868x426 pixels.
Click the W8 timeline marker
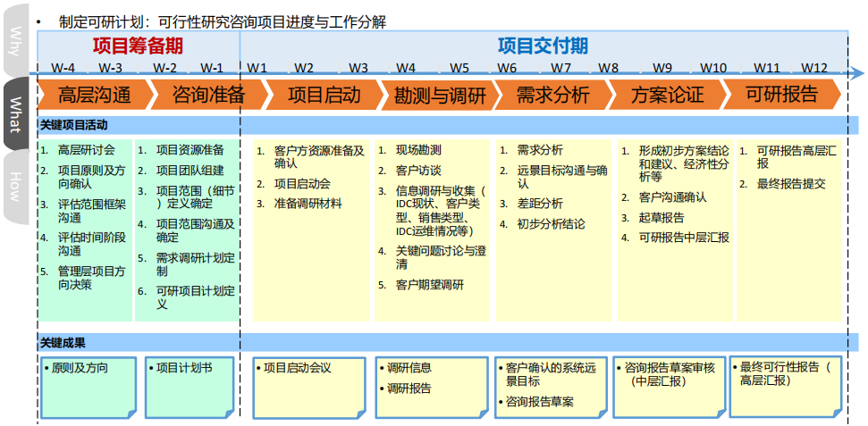tap(609, 68)
